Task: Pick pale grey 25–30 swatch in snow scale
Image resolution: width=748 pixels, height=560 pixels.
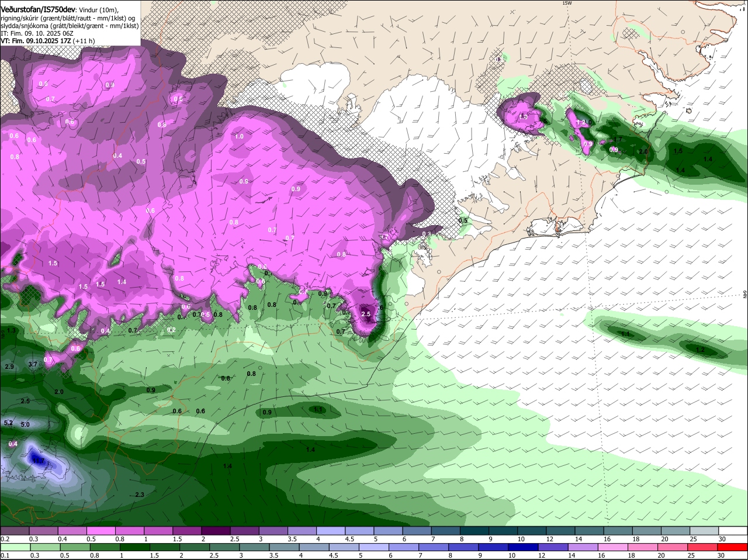Action: point(705,530)
